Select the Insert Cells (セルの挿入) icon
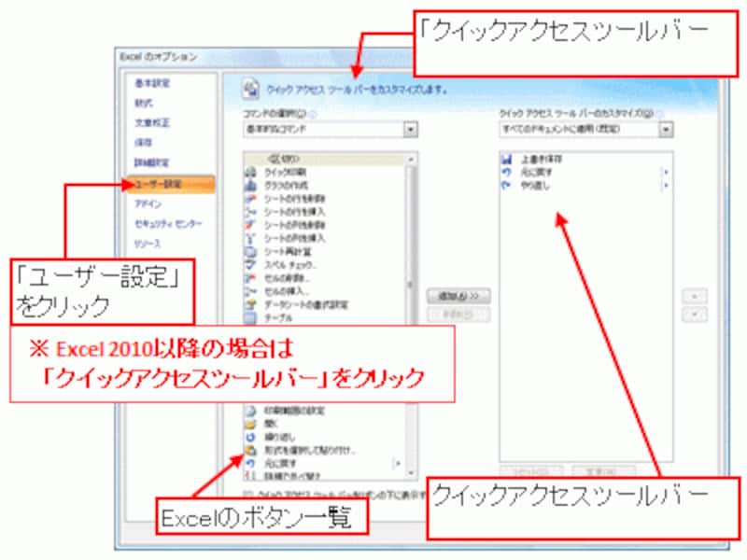 click(x=250, y=291)
